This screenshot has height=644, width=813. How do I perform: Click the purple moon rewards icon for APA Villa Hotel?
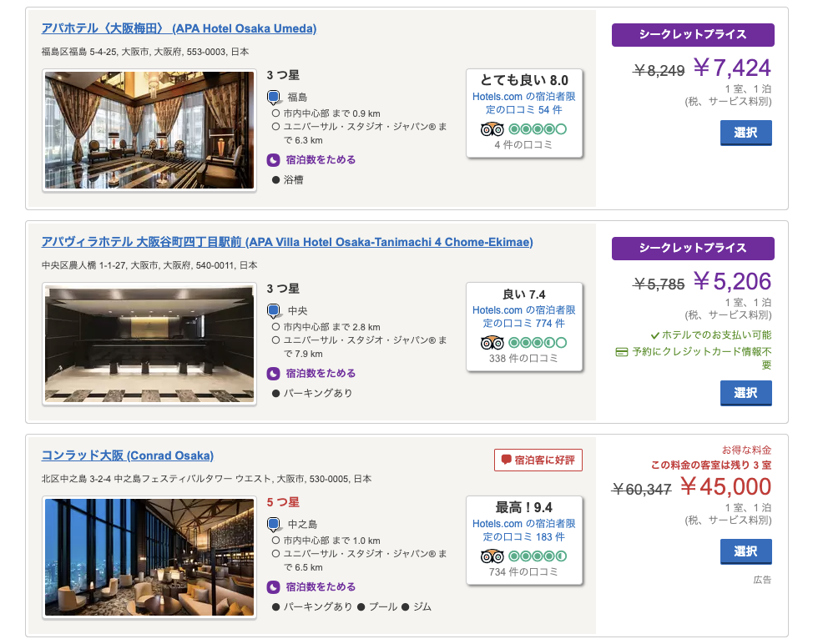273,374
